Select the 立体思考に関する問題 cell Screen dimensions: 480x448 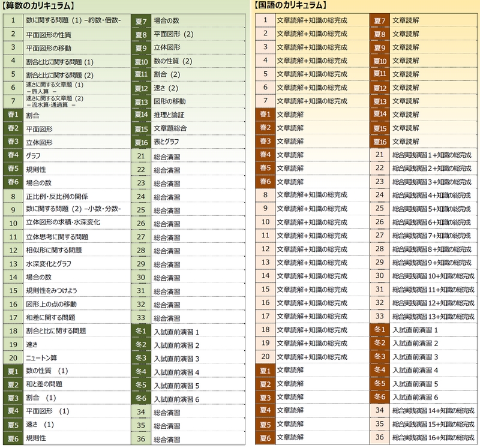(x=57, y=237)
